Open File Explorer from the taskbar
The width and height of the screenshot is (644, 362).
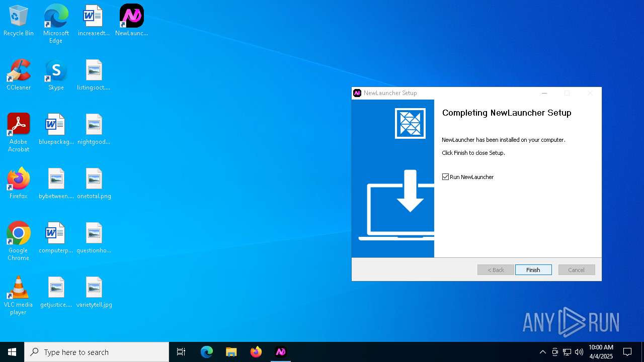231,352
